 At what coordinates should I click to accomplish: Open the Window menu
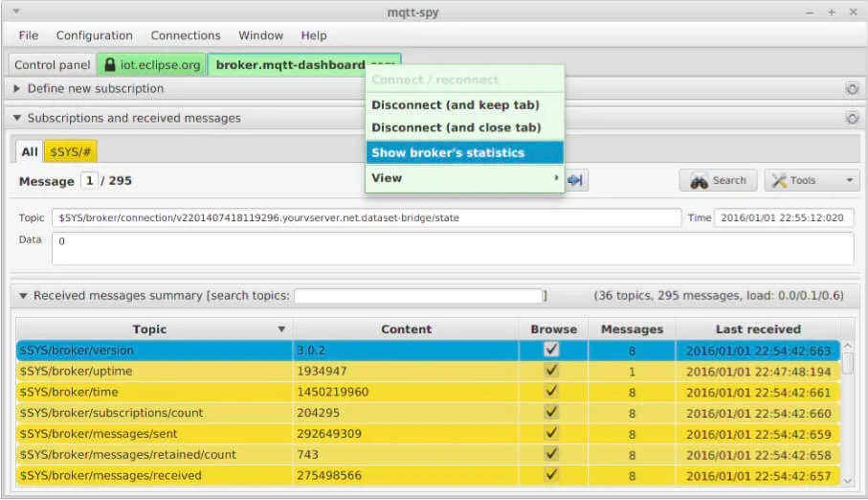pyautogui.click(x=260, y=35)
